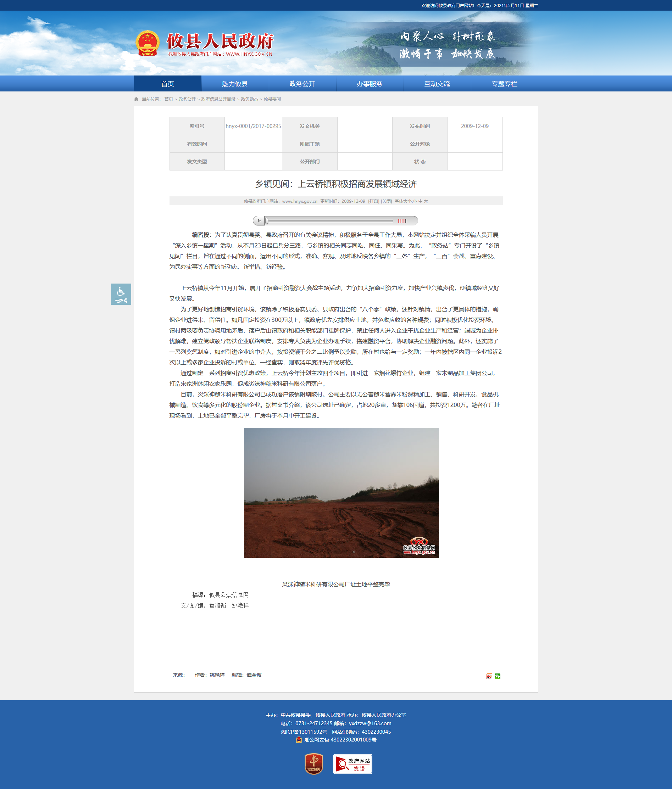Click the 攸县要闻 breadcrumb link
Viewport: 672px width, 789px height.
coord(272,99)
